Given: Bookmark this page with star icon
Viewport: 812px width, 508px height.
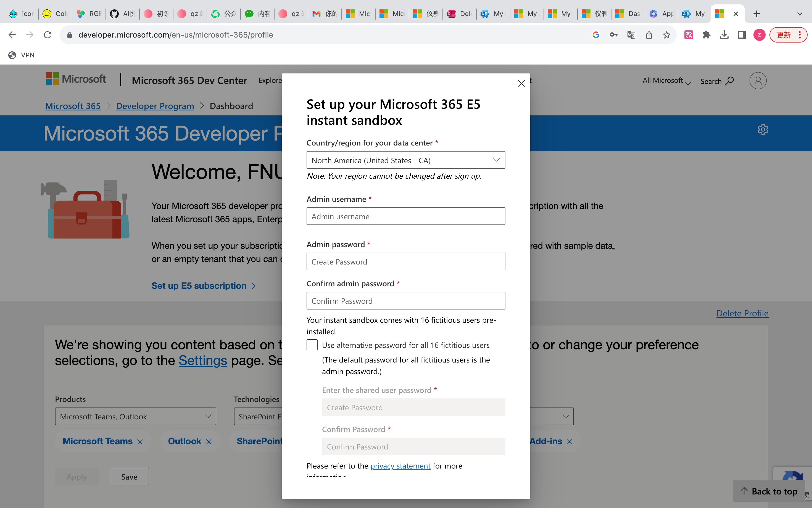Looking at the screenshot, I should [666, 35].
